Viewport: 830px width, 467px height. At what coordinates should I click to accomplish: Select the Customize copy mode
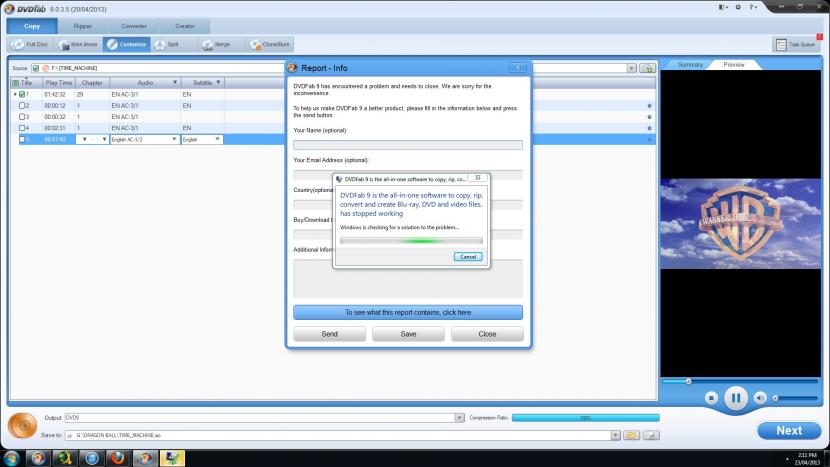pyautogui.click(x=127, y=44)
